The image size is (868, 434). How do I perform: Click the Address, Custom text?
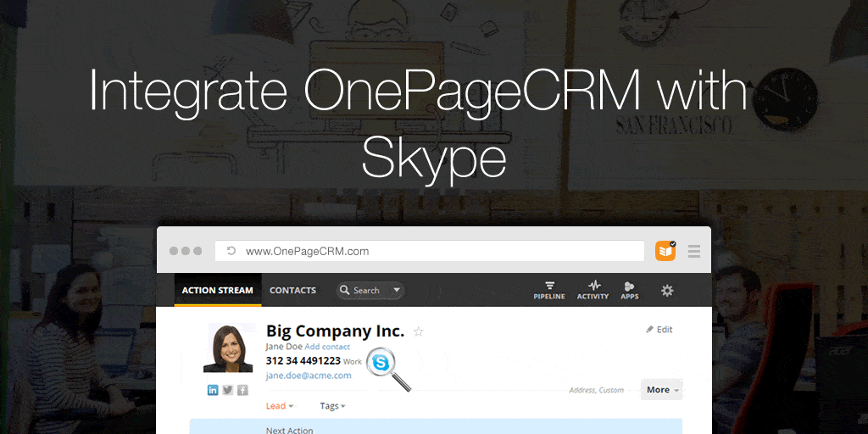coord(596,390)
